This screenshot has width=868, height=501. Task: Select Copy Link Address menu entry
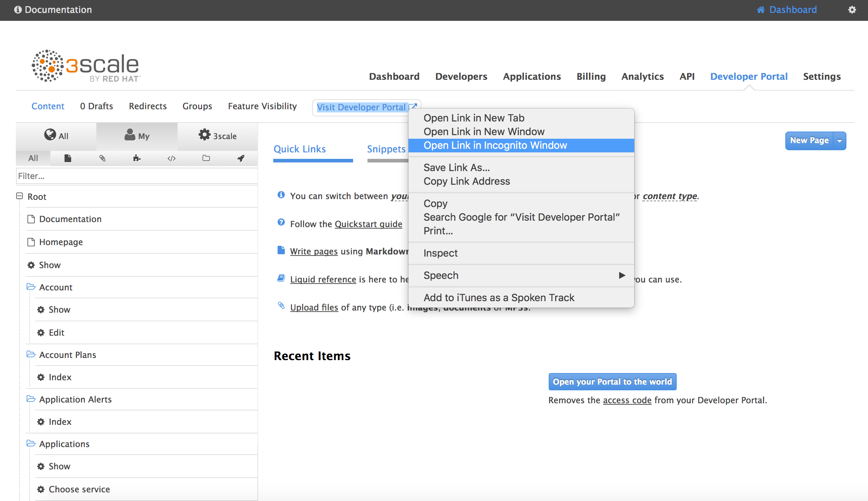coord(467,181)
